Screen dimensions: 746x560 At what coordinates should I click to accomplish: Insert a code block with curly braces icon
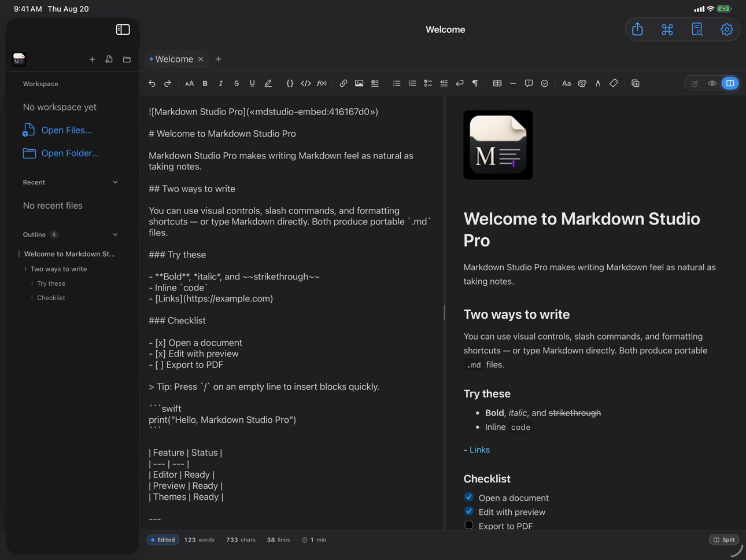pos(290,83)
